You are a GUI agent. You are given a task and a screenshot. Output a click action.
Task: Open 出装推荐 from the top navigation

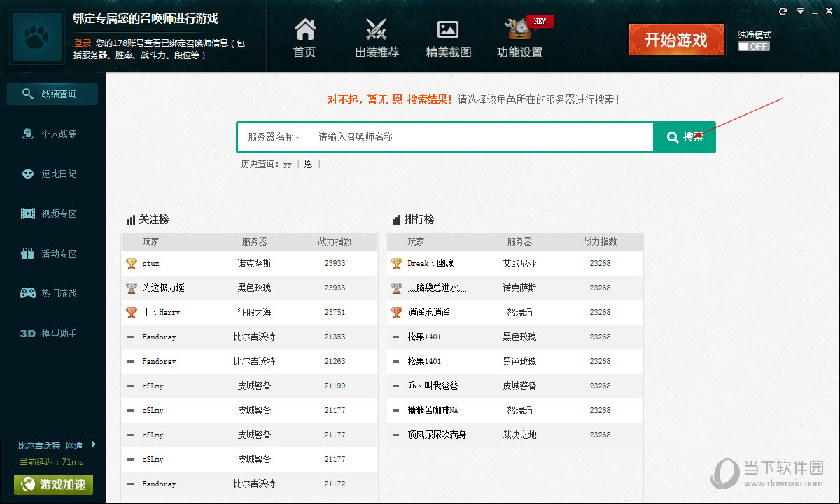(377, 38)
